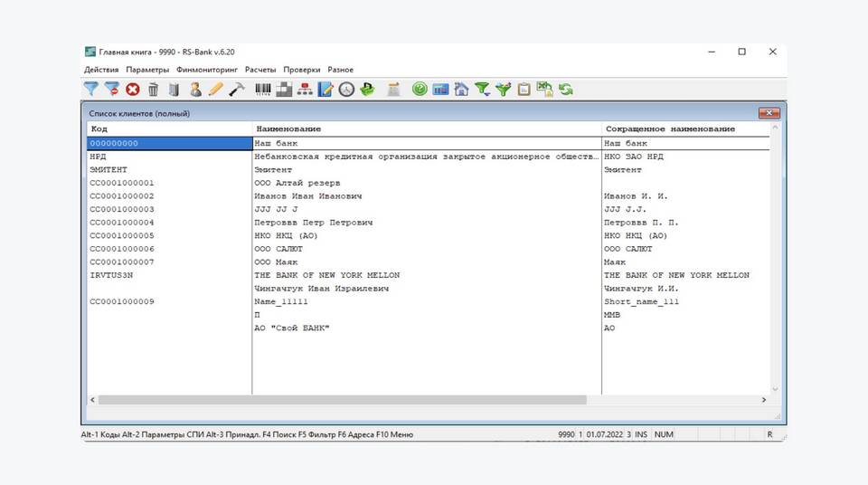Click the hammer tool icon
The image size is (868, 485).
[x=236, y=90]
